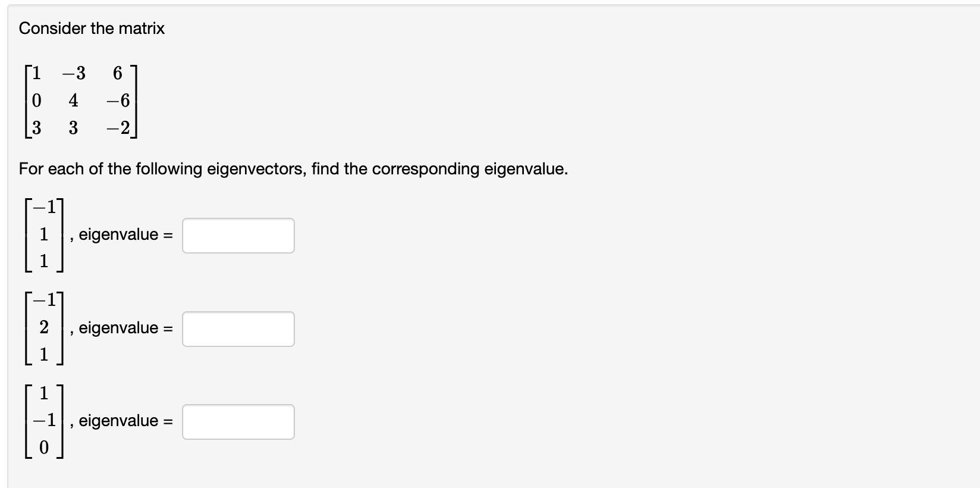Click the middle 3 in matrix bottom row

point(73,128)
